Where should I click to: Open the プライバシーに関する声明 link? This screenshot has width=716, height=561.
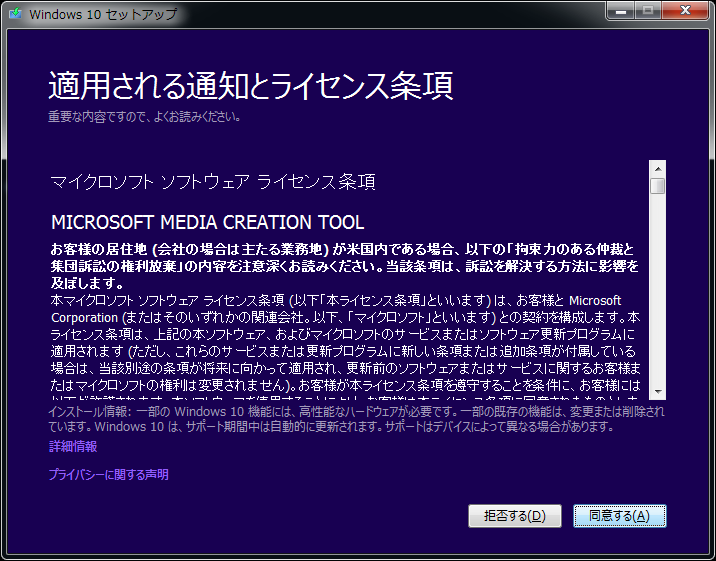(x=108, y=474)
